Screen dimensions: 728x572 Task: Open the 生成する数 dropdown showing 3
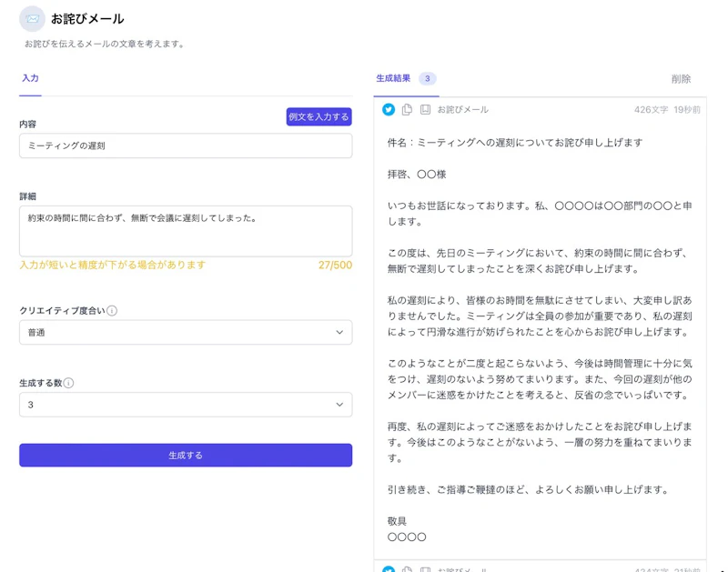point(186,405)
